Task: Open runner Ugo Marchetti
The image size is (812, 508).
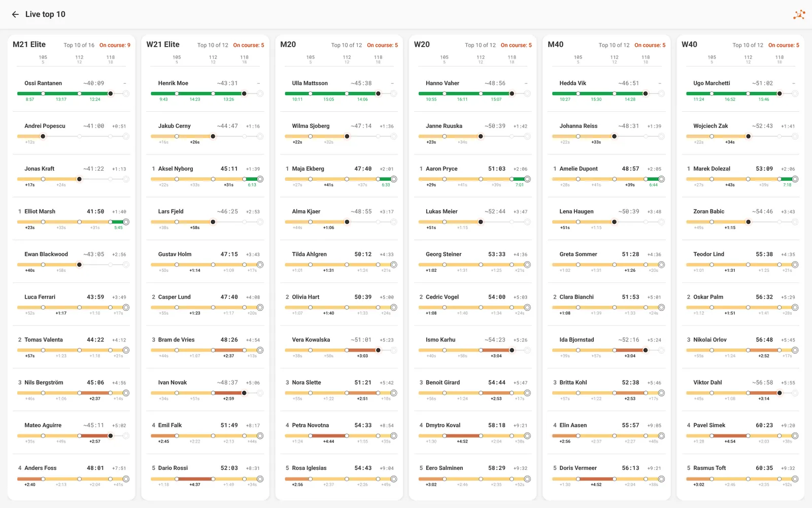Action: click(712, 83)
